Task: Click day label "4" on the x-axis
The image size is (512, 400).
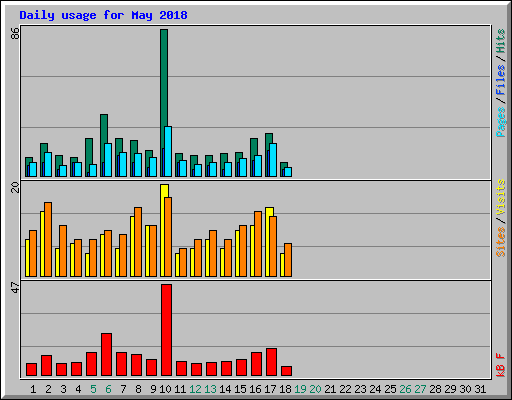Action: [x=78, y=389]
